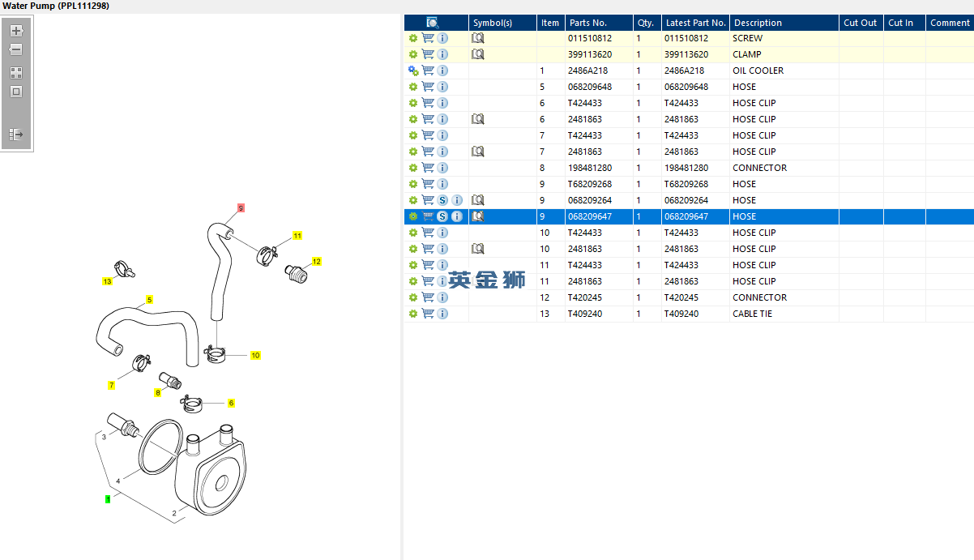974x560 pixels.
Task: Select callout 8 on the diagram
Action: [158, 393]
